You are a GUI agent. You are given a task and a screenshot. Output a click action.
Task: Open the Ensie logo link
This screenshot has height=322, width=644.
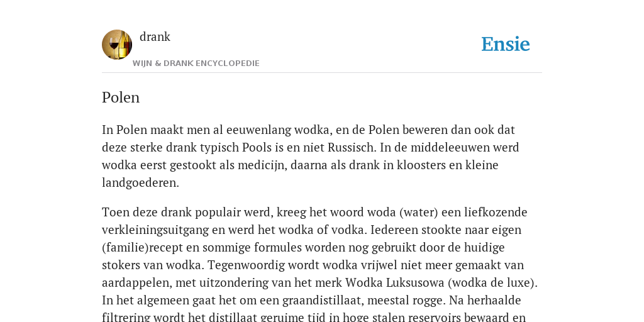(506, 45)
